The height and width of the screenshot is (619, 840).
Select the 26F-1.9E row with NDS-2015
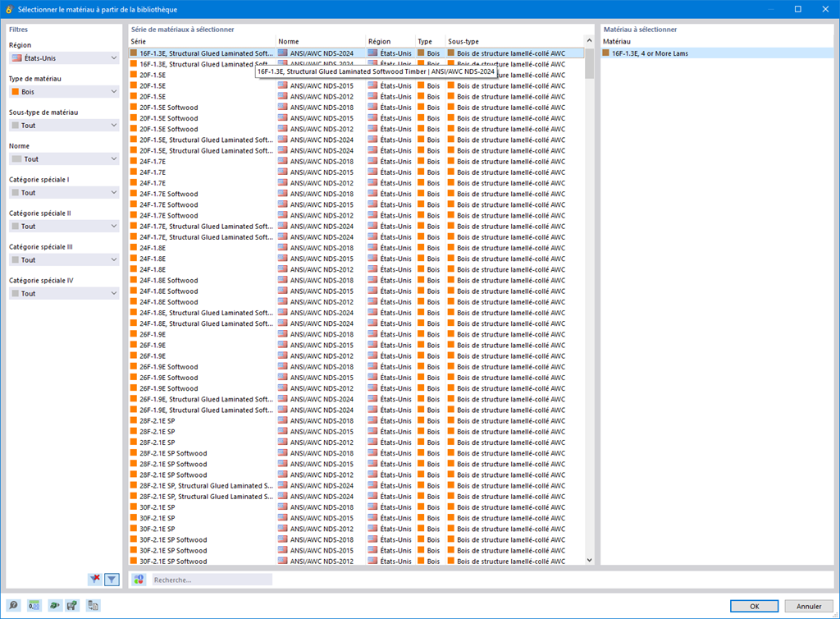coord(356,345)
